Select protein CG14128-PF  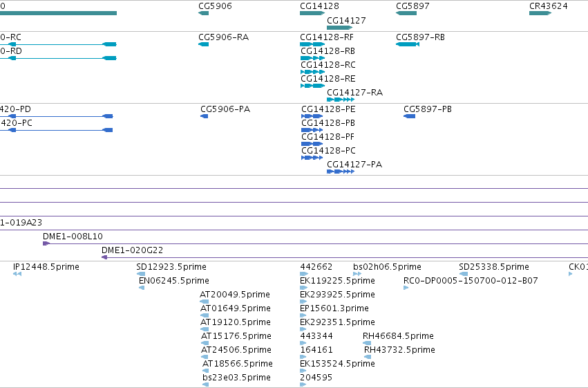click(328, 137)
